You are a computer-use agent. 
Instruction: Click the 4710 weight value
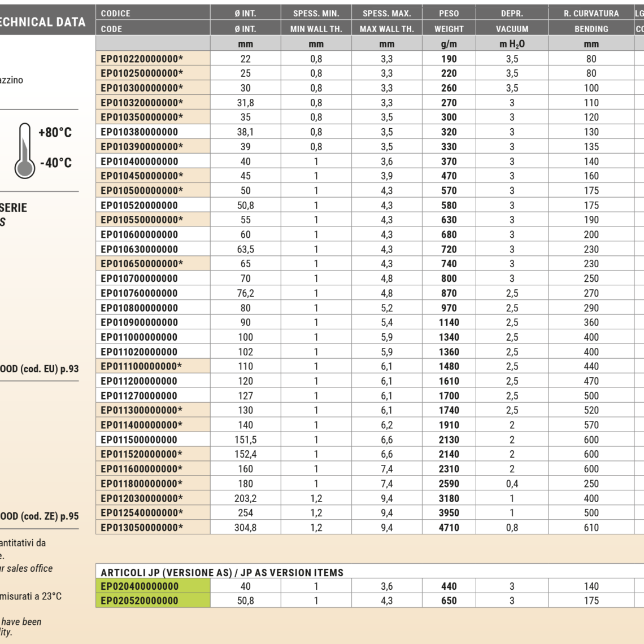(449, 528)
